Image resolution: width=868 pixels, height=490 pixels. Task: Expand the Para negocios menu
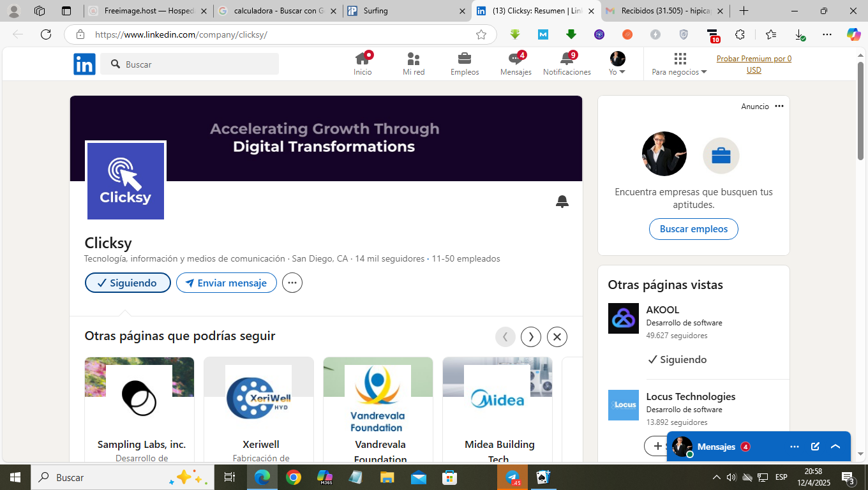tap(679, 64)
